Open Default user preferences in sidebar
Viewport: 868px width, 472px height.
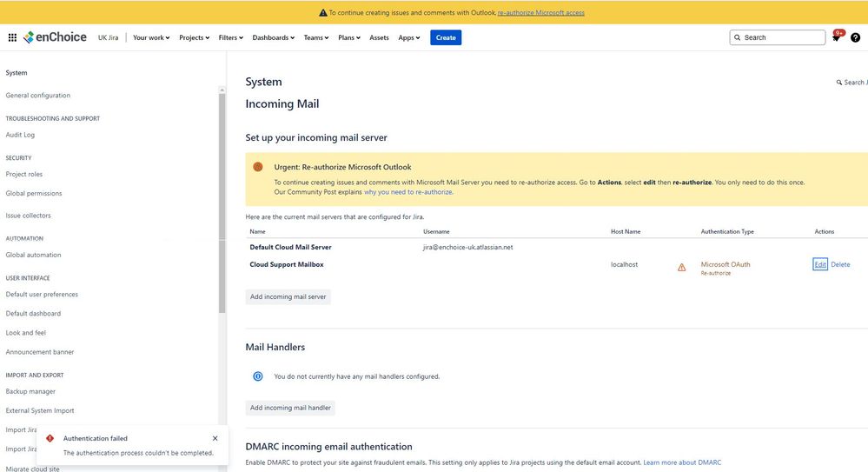click(42, 294)
